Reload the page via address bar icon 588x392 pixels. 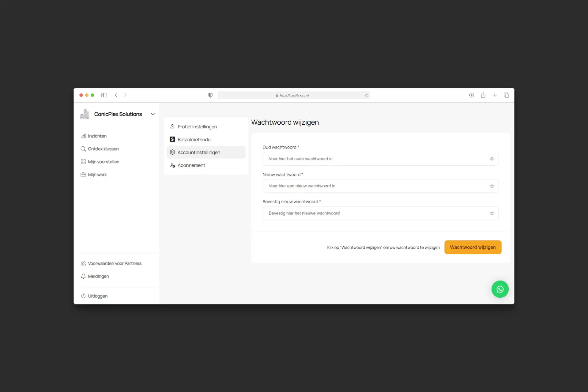367,96
